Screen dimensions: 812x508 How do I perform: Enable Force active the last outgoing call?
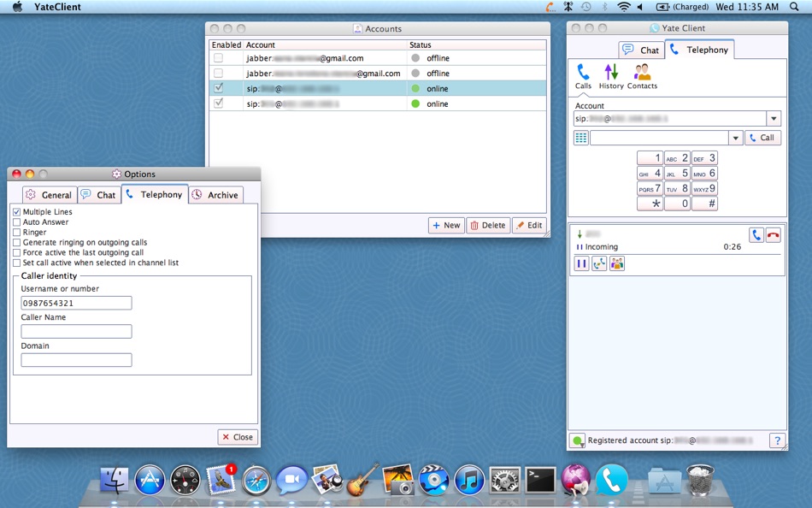(16, 253)
